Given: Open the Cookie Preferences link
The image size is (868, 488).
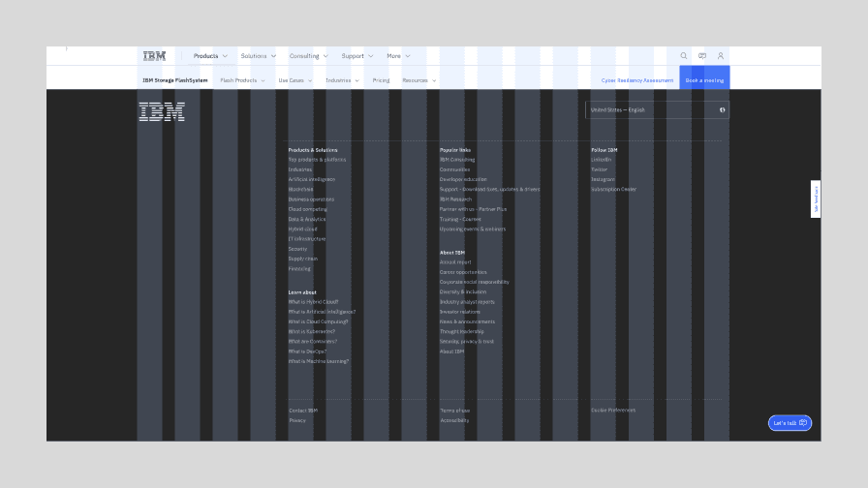Looking at the screenshot, I should click(613, 410).
